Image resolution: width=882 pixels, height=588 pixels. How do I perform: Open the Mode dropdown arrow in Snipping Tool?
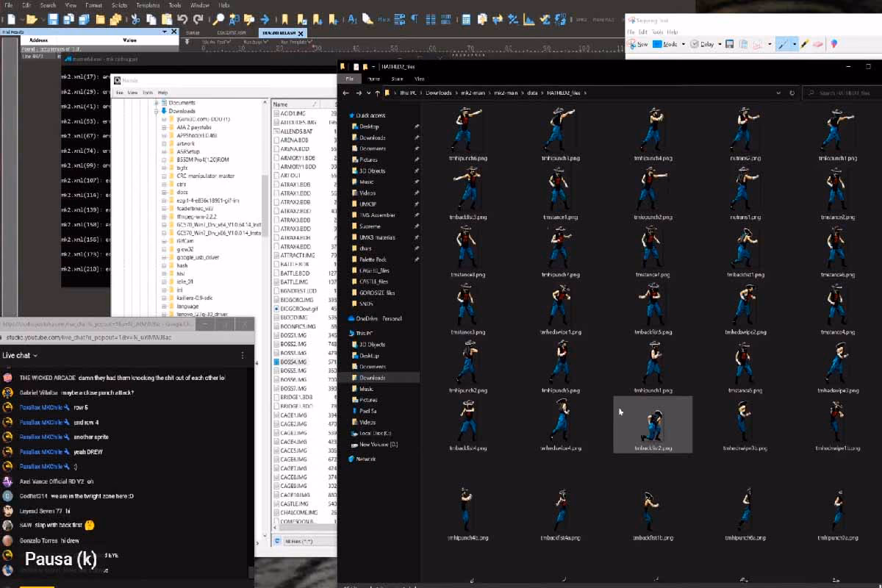click(x=683, y=44)
